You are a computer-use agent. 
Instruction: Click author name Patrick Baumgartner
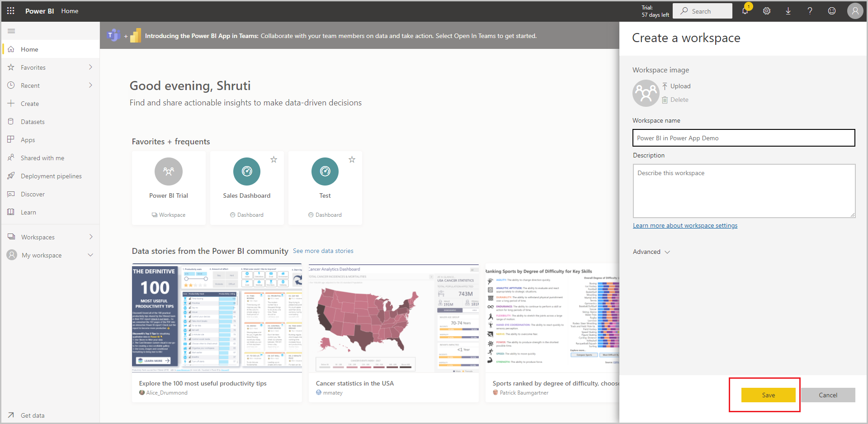click(524, 393)
